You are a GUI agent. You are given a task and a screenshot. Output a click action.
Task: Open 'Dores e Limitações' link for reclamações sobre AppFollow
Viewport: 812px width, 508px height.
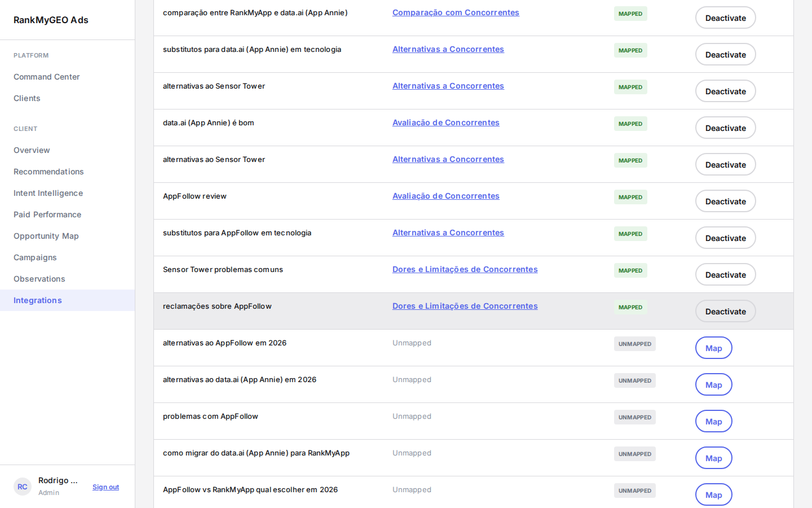click(x=465, y=306)
